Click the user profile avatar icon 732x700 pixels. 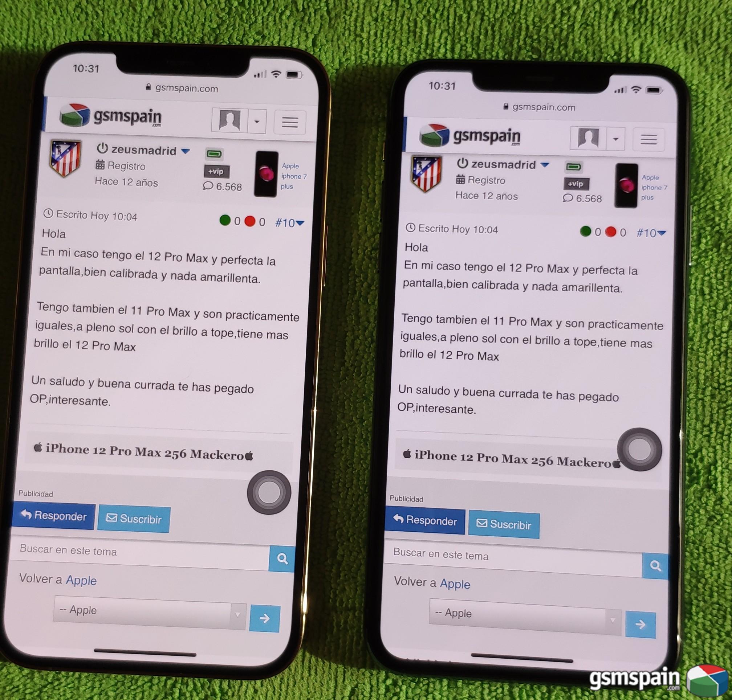click(231, 114)
